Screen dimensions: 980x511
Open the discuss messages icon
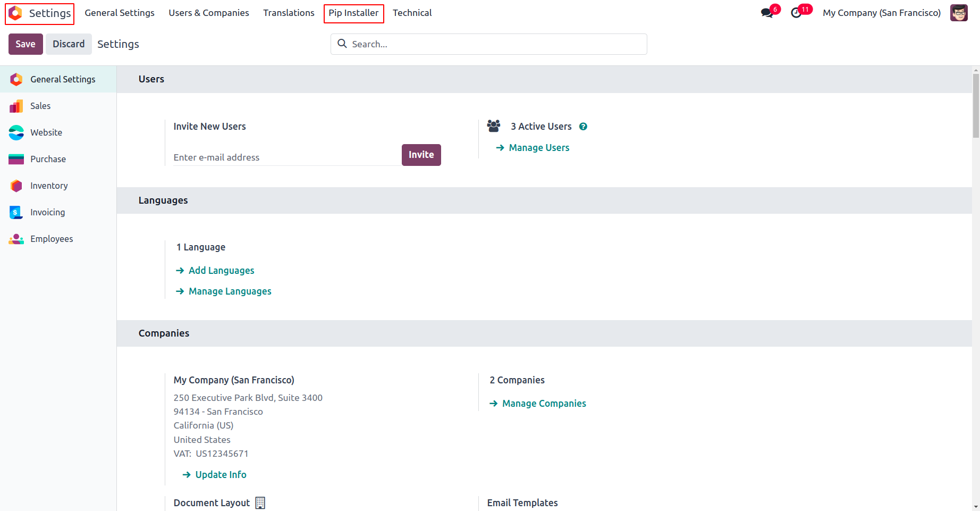[x=767, y=13]
